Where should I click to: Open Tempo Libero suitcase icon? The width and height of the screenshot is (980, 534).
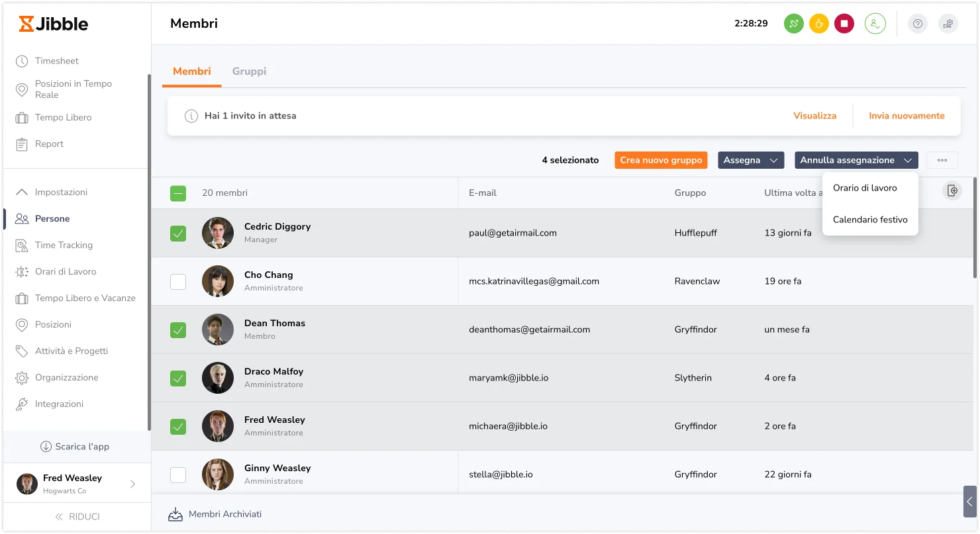click(x=22, y=118)
